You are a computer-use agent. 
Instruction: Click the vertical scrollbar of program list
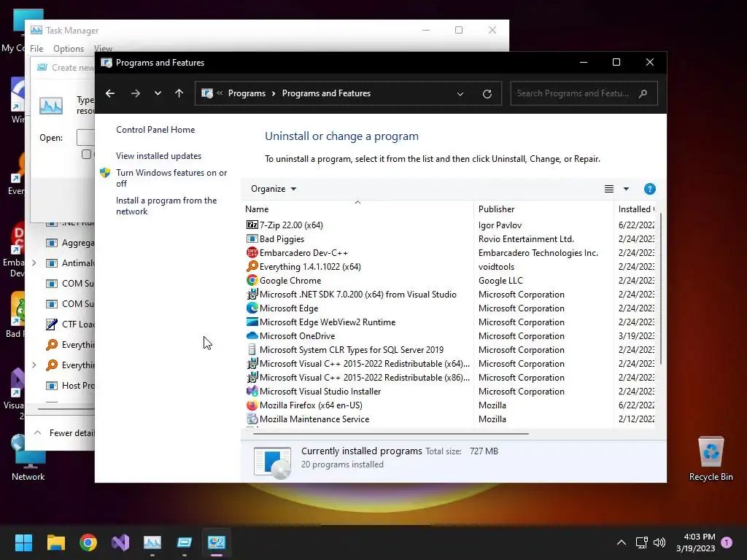(661, 289)
